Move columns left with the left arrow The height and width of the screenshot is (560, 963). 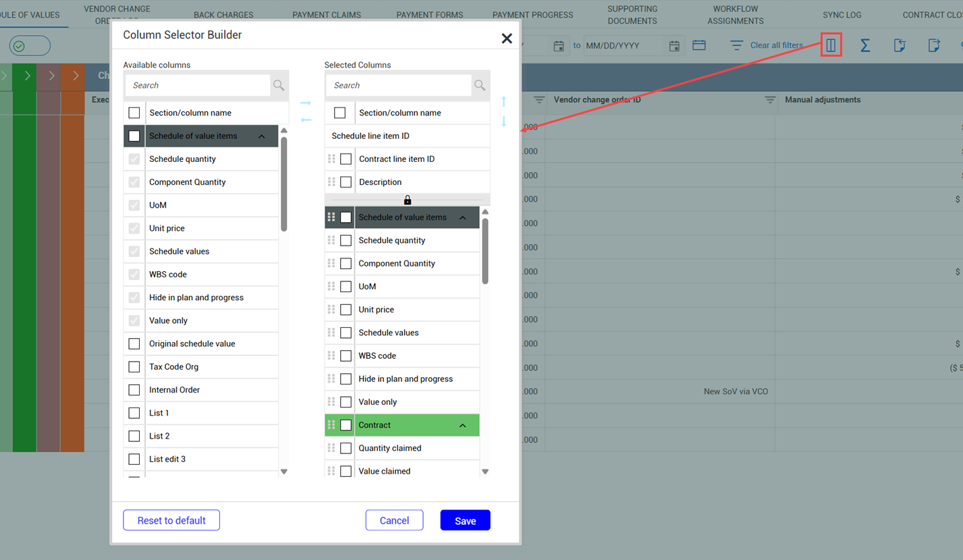(306, 120)
